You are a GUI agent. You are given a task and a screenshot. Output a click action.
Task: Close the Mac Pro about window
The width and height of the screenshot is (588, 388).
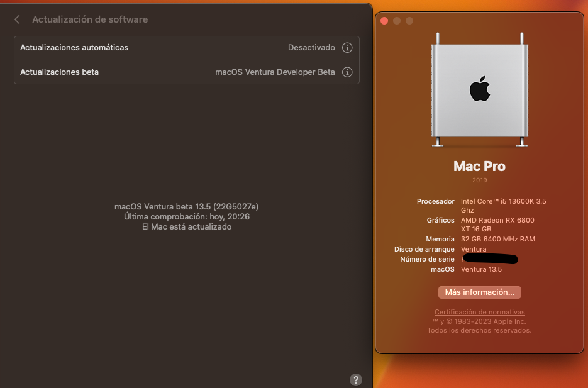(x=384, y=21)
